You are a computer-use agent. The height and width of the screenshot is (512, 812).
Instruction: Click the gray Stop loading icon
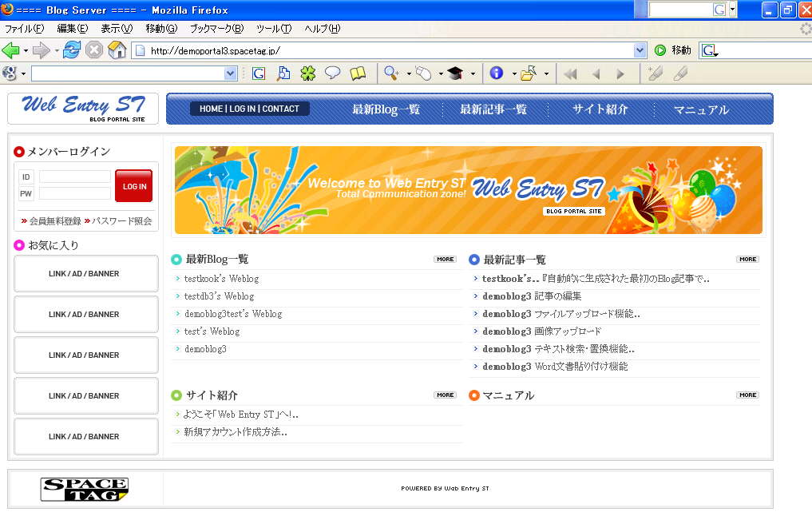click(x=94, y=50)
